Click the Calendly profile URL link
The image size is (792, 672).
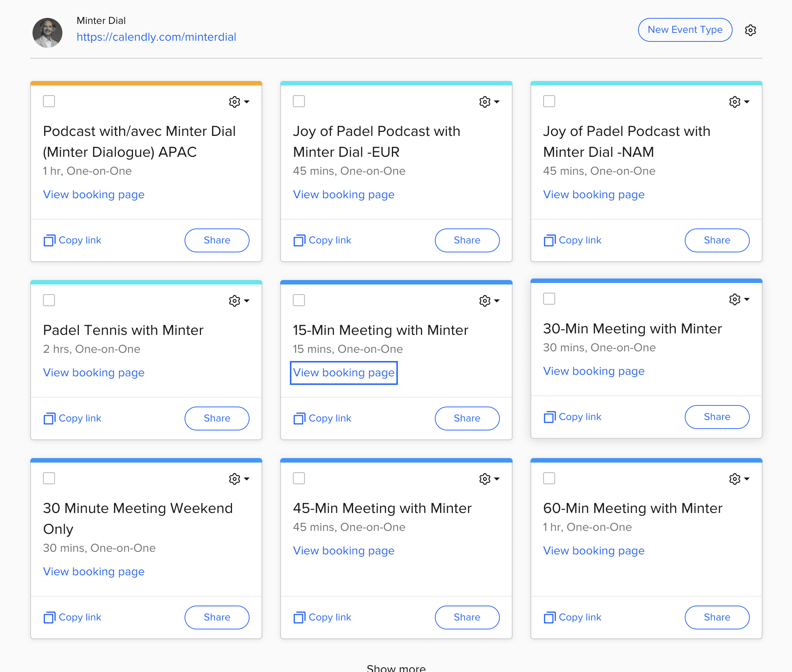coord(155,37)
